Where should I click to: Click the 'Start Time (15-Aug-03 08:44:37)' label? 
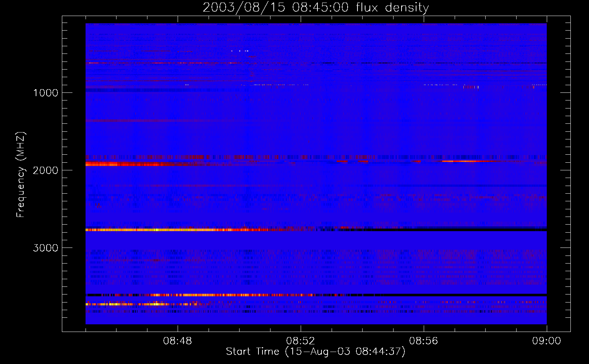pos(316,352)
